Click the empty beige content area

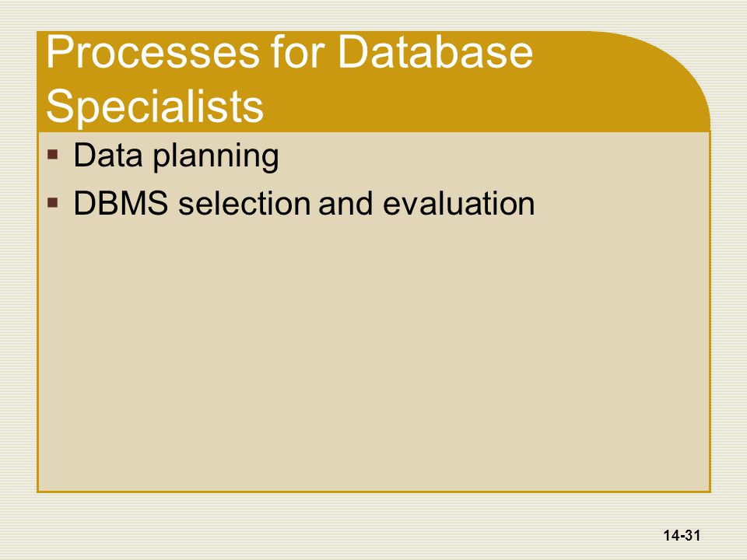tap(373, 352)
